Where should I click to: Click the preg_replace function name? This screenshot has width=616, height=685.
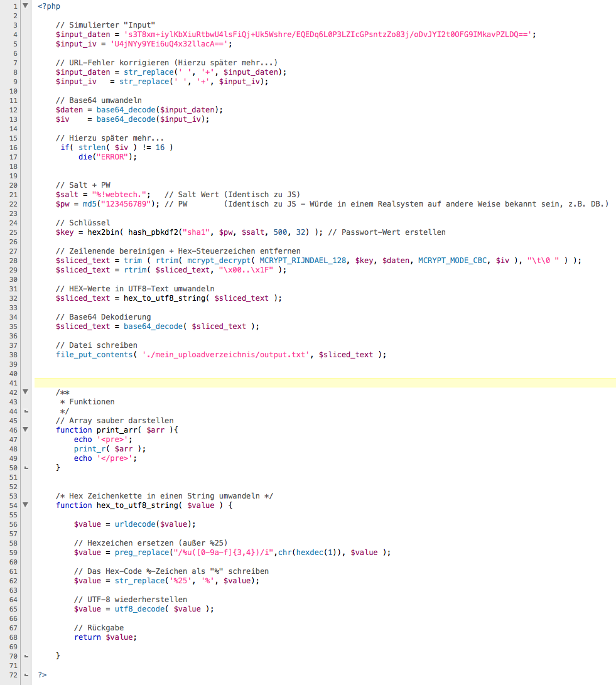tap(142, 553)
